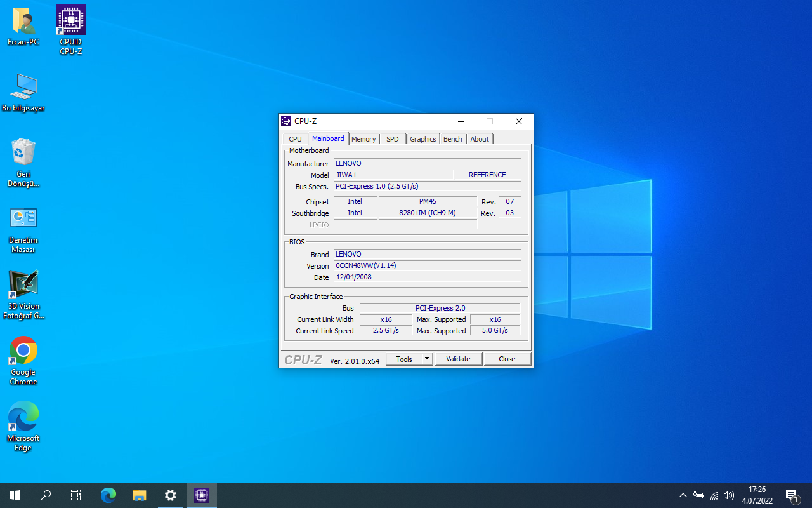Minimize the CPU-Z window
Screen dimensions: 812x508
click(x=461, y=121)
